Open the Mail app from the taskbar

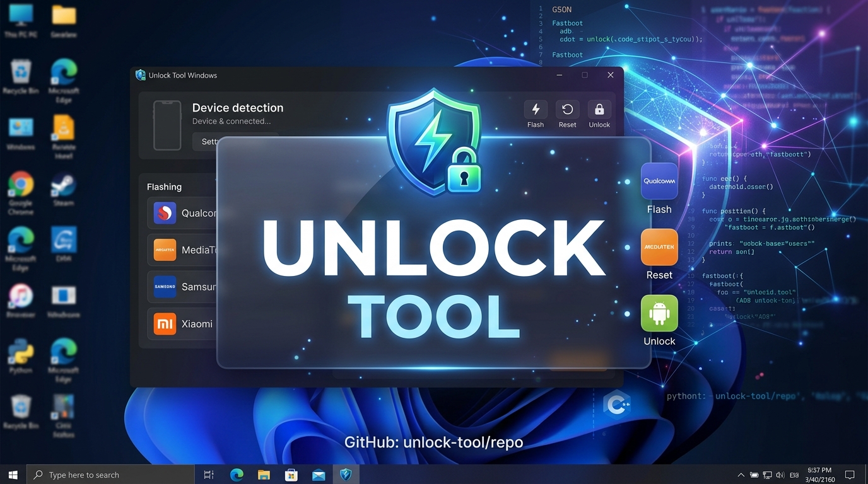point(319,475)
